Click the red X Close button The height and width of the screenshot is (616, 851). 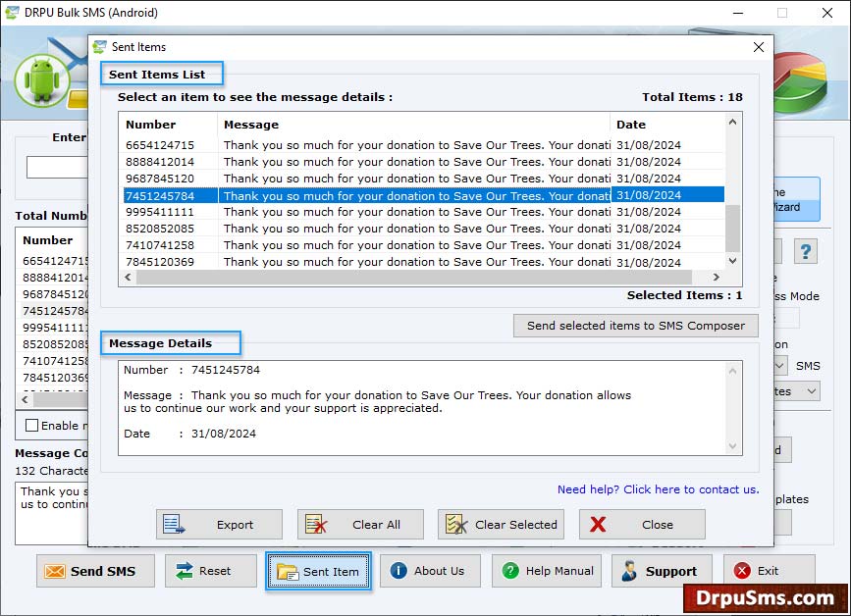point(642,525)
